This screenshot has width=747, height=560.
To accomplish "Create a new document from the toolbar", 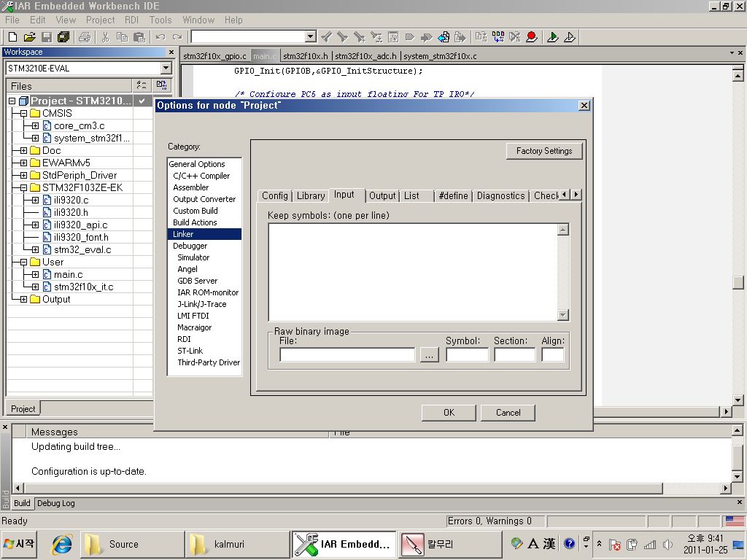I will [x=13, y=36].
